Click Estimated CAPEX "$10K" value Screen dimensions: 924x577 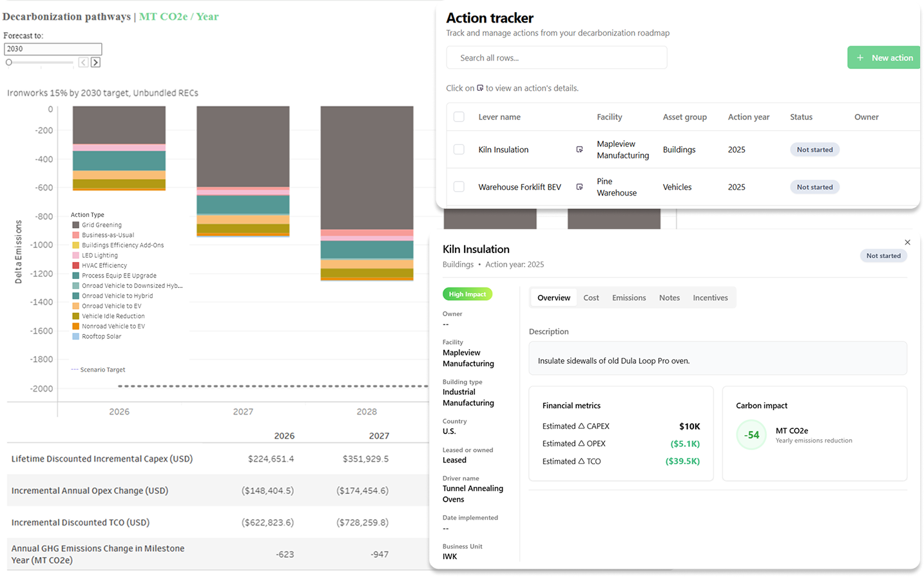pyautogui.click(x=689, y=426)
